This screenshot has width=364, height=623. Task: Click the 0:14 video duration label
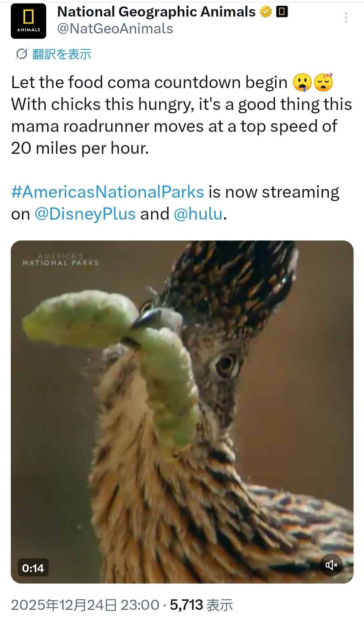tap(33, 568)
